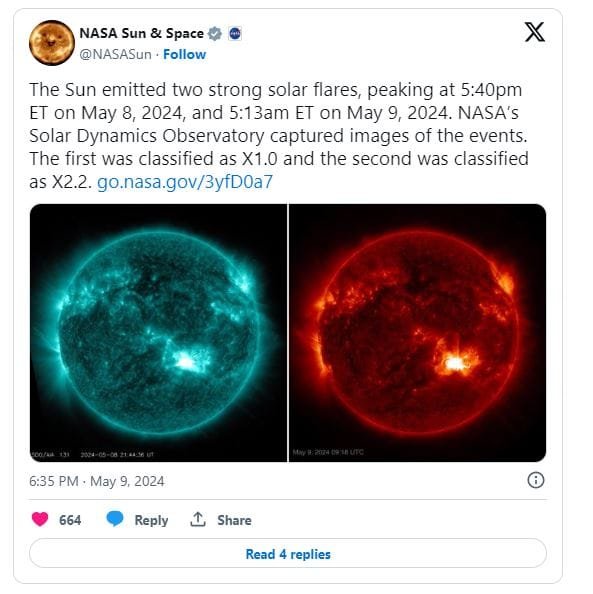The height and width of the screenshot is (594, 593).
Task: Click the Read 4 replies button
Action: (x=288, y=553)
